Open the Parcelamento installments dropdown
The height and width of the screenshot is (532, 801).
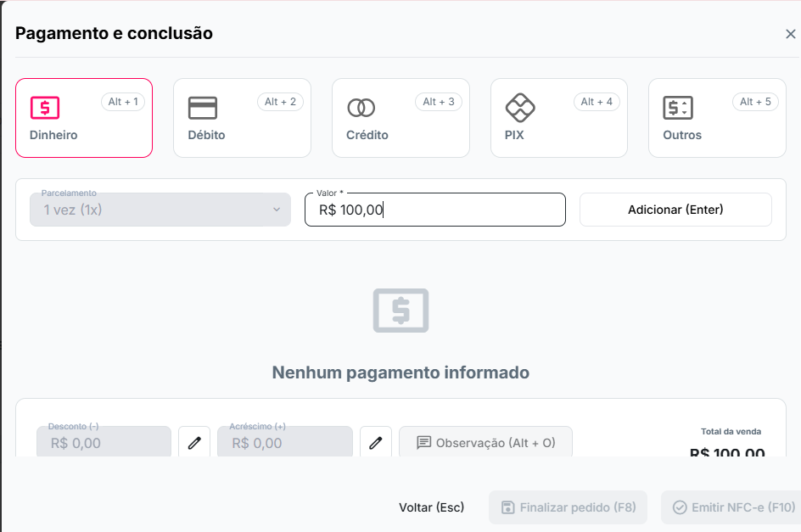160,210
